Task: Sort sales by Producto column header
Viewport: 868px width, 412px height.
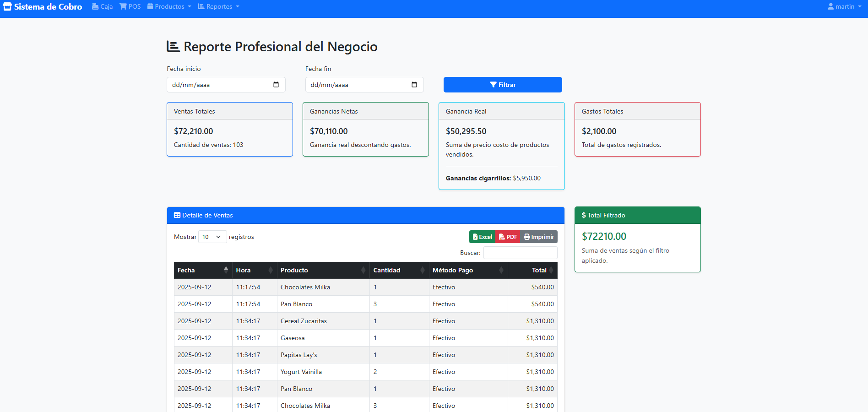Action: [x=294, y=270]
